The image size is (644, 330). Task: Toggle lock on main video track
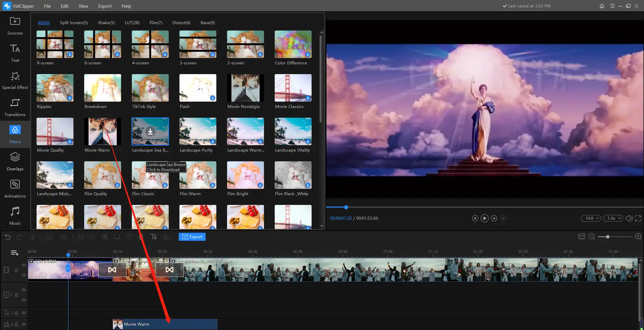tap(16, 270)
